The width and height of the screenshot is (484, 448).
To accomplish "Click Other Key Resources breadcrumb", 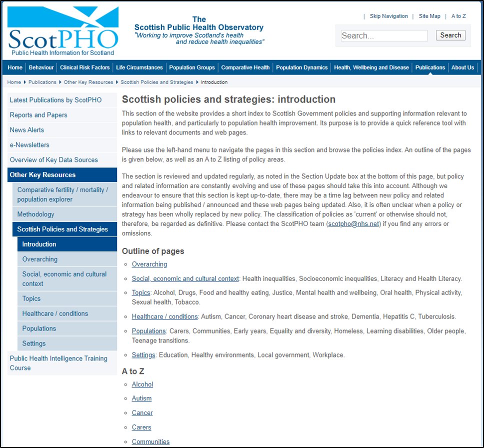I will pyautogui.click(x=88, y=82).
